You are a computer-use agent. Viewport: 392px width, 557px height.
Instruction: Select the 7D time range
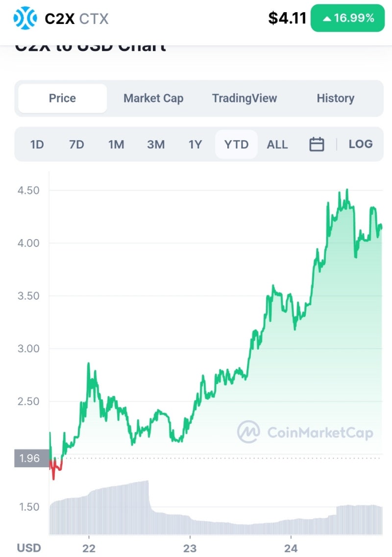click(x=76, y=145)
